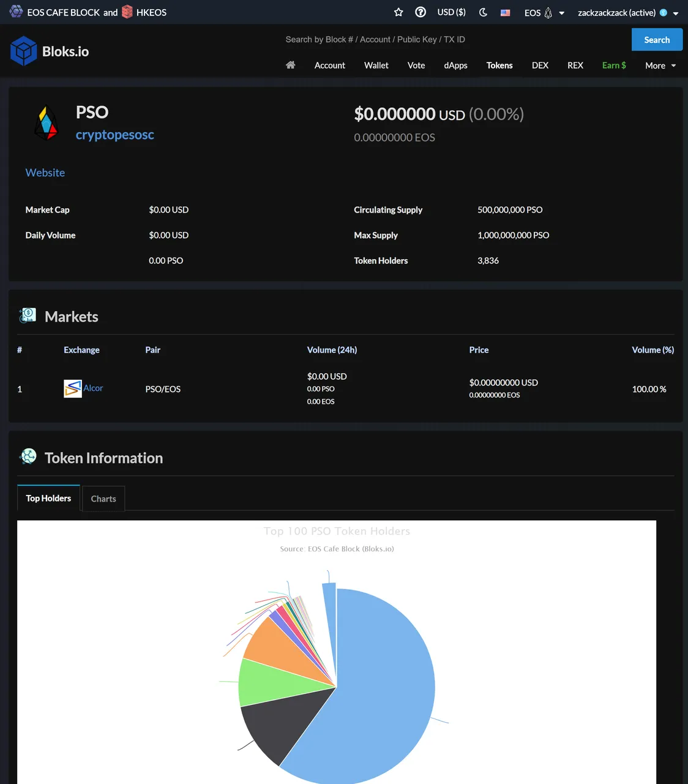
Task: Click the PSO/EOS pair cell
Action: coord(163,389)
